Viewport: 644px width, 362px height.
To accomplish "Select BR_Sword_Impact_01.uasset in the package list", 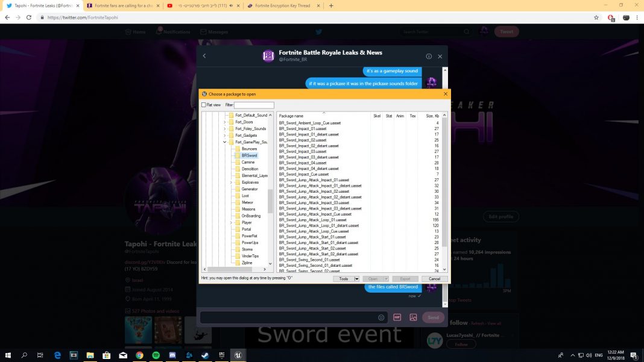I will click(303, 128).
